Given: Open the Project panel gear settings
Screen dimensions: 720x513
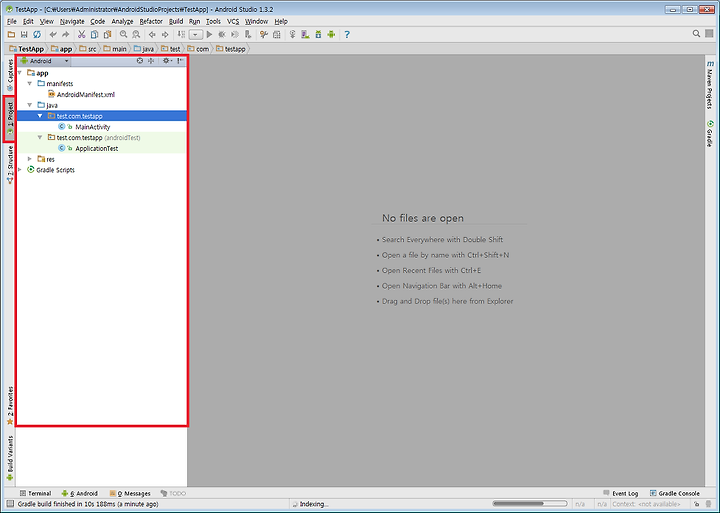Looking at the screenshot, I should (x=167, y=61).
